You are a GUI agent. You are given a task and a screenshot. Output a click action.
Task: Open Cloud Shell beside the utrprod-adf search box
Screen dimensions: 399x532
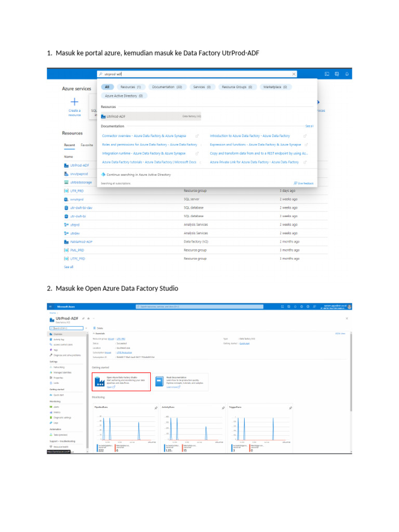click(x=327, y=74)
